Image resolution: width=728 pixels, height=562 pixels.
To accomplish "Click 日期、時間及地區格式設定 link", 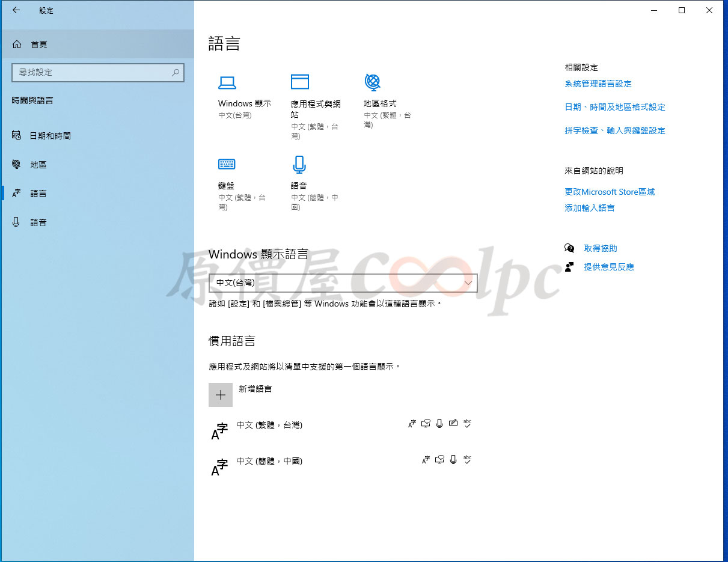I will tap(614, 107).
